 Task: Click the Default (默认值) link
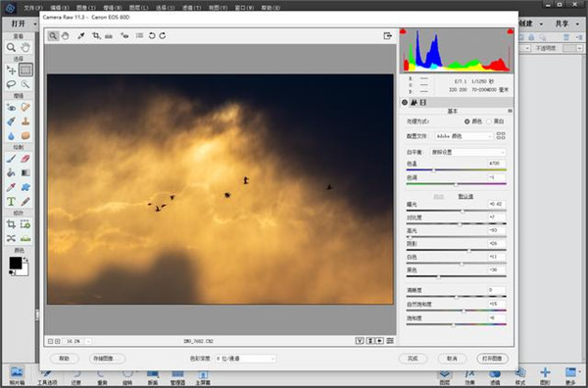[465, 196]
